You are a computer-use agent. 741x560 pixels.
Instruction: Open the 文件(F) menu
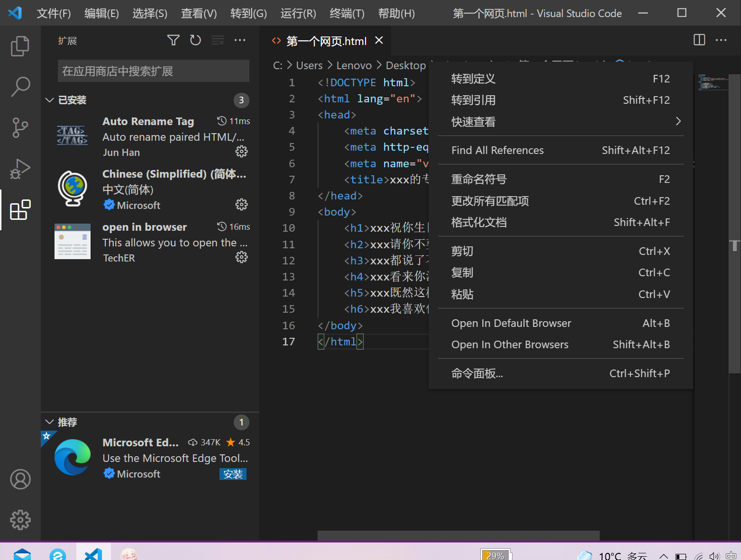coord(54,13)
